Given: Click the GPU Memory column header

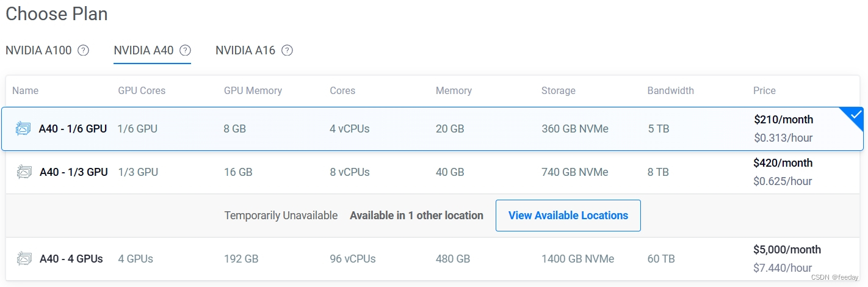Looking at the screenshot, I should (x=253, y=90).
